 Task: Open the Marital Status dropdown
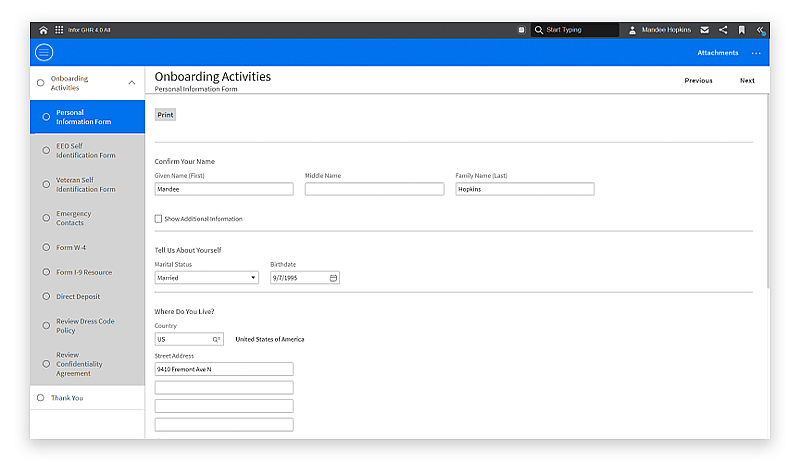point(207,278)
